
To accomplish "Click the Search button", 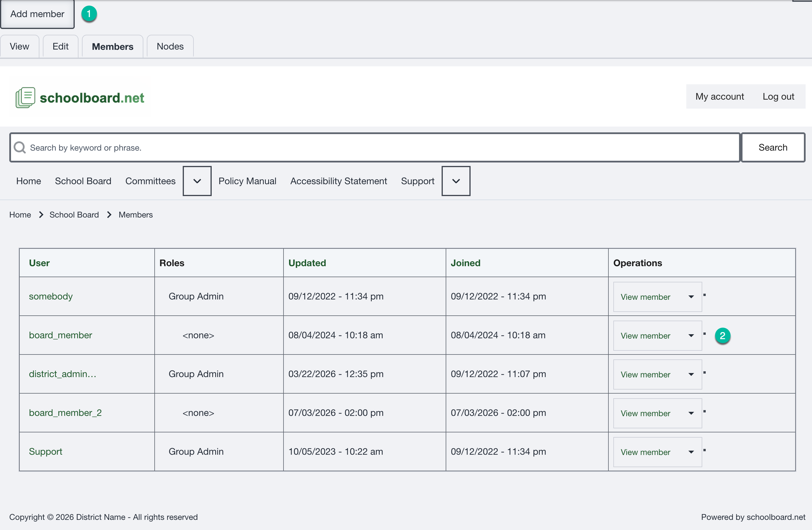I will [773, 147].
